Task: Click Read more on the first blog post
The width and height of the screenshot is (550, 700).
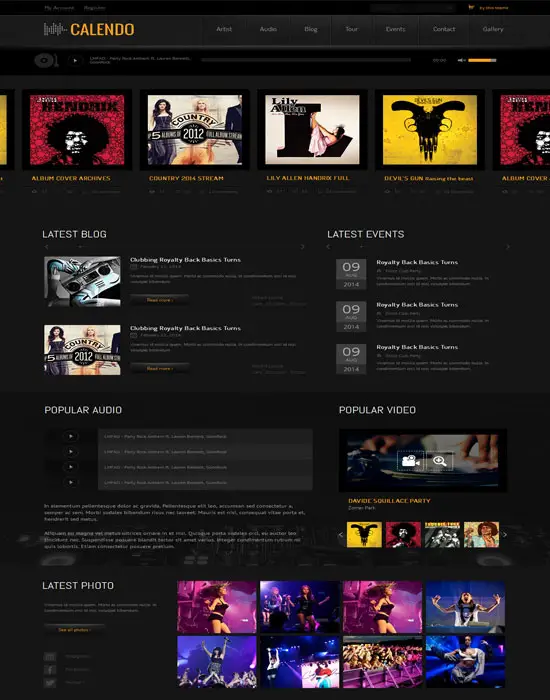Action: (x=159, y=300)
